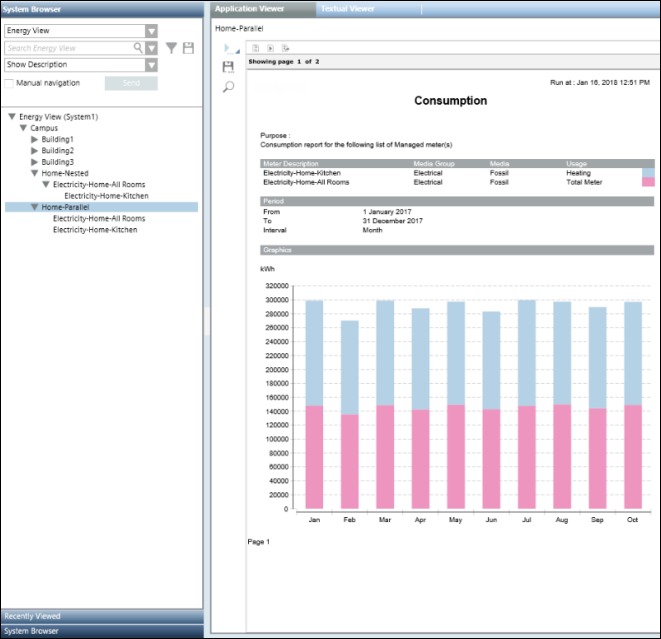The image size is (661, 639).
Task: Click the magnifier icon in report viewer
Action: pyautogui.click(x=228, y=87)
